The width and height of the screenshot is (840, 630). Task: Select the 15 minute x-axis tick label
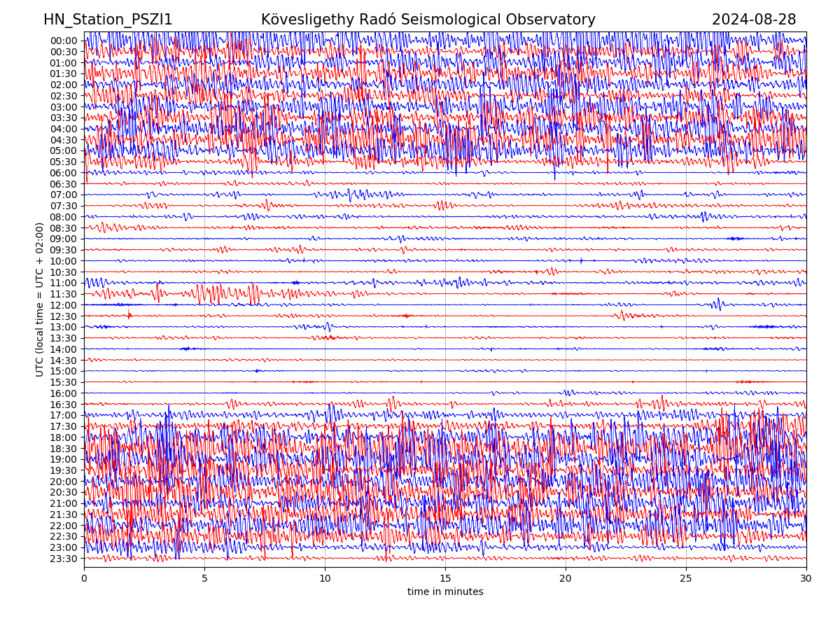[x=445, y=579]
